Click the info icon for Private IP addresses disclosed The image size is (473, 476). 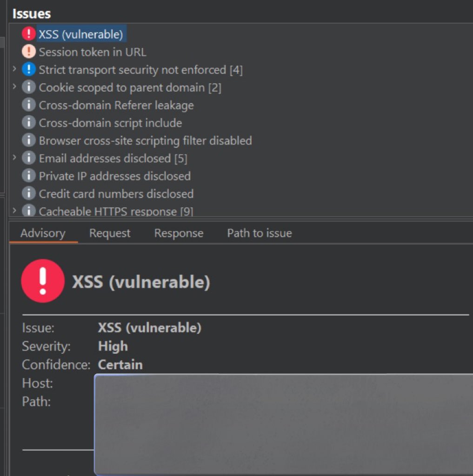pyautogui.click(x=28, y=176)
